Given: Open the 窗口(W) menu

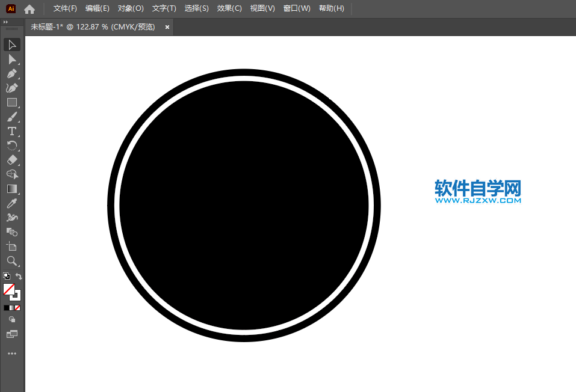Looking at the screenshot, I should coord(297,8).
